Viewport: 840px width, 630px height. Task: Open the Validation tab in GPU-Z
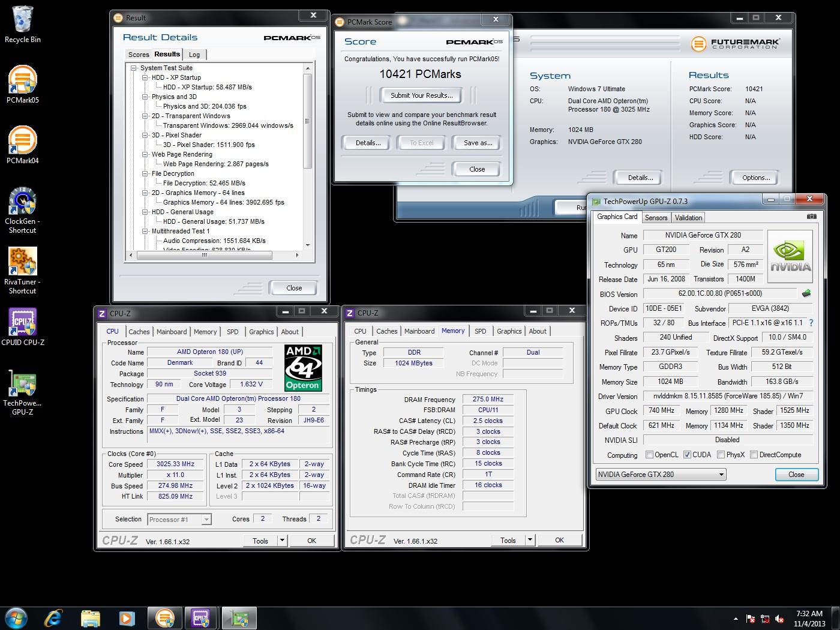click(x=688, y=218)
